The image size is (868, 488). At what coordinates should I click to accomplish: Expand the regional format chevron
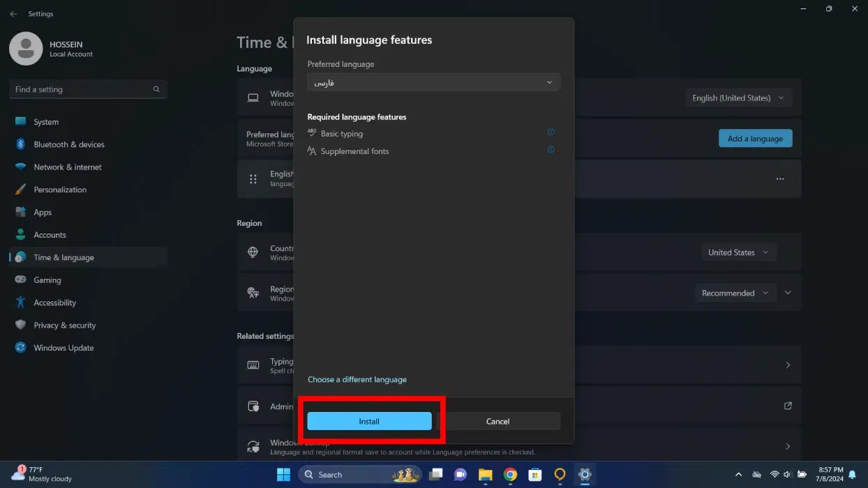click(x=788, y=293)
